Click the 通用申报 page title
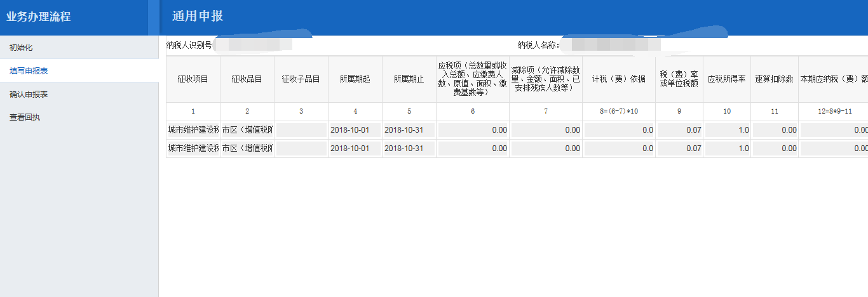Viewport: 868px width, 297px height. coord(198,16)
